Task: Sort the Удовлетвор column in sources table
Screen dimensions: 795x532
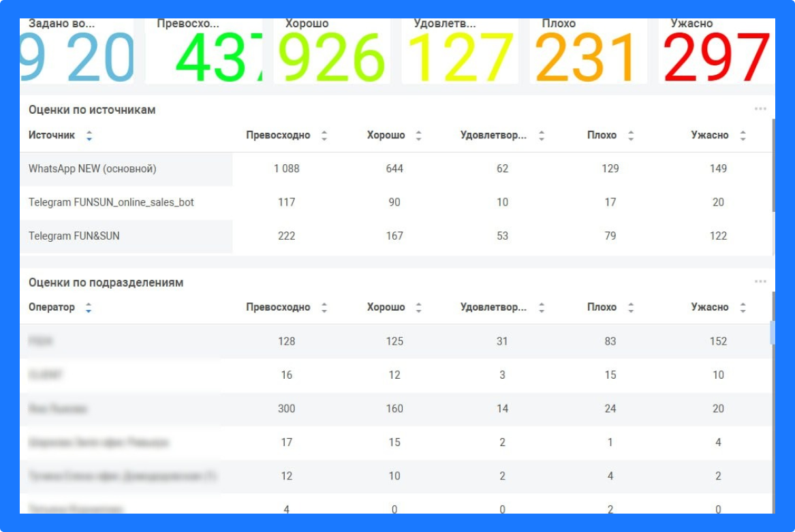Action: (x=542, y=135)
